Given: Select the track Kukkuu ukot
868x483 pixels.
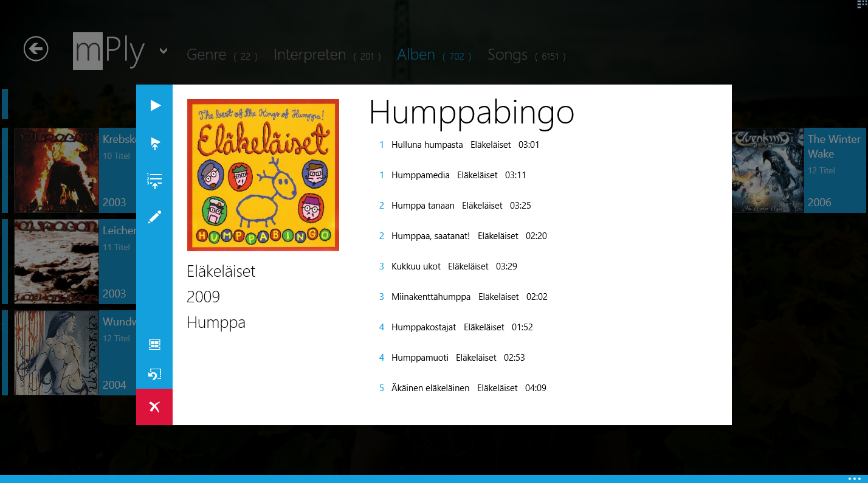Looking at the screenshot, I should point(416,266).
